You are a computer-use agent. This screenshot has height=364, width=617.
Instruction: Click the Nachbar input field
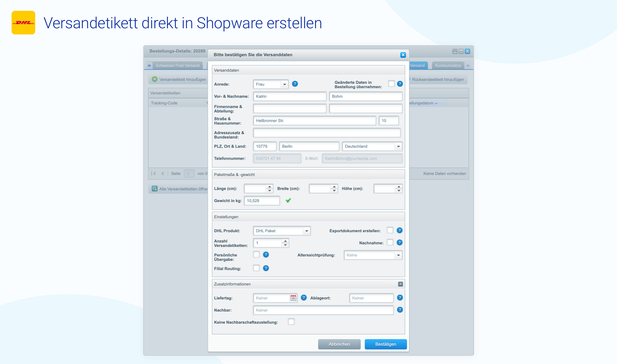pos(323,310)
